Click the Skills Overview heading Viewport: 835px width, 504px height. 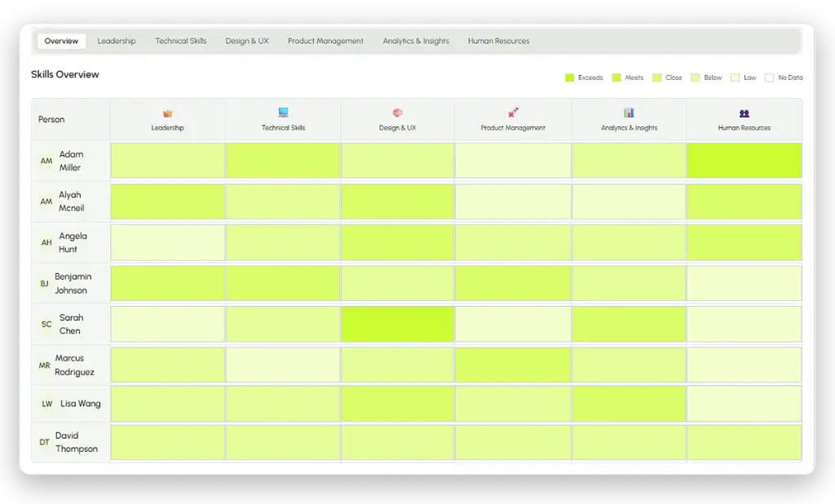pos(65,74)
